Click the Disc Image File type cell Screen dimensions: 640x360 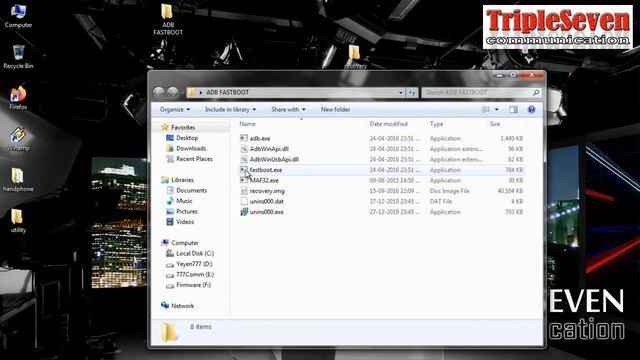pos(449,191)
